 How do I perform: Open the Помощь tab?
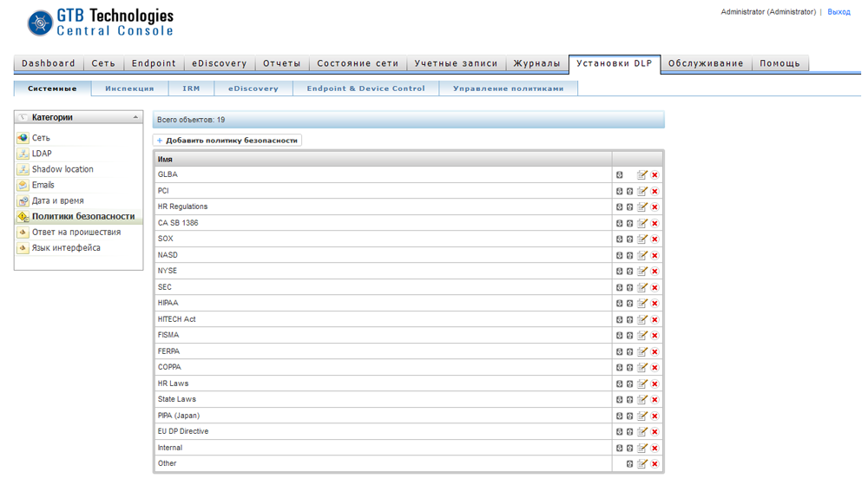coord(780,63)
